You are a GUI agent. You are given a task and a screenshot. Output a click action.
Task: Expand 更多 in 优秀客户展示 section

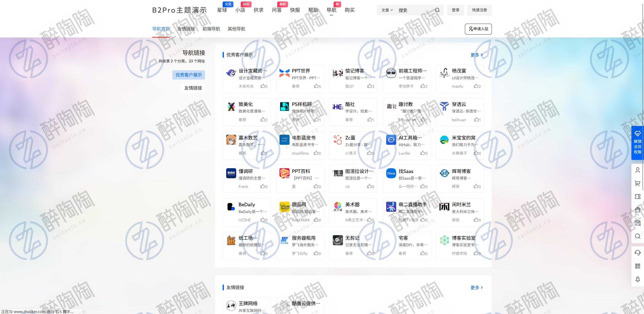click(476, 55)
